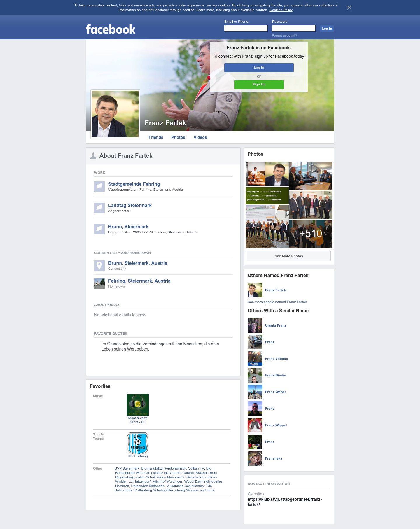Click Ursula Franz's avatar
The width and height of the screenshot is (420, 529).
coord(255,325)
